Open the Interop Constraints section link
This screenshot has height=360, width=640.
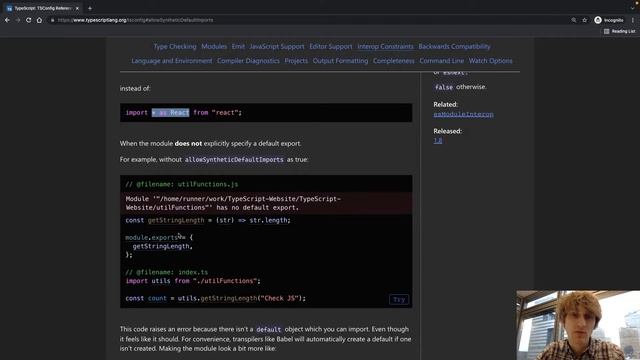click(x=385, y=47)
